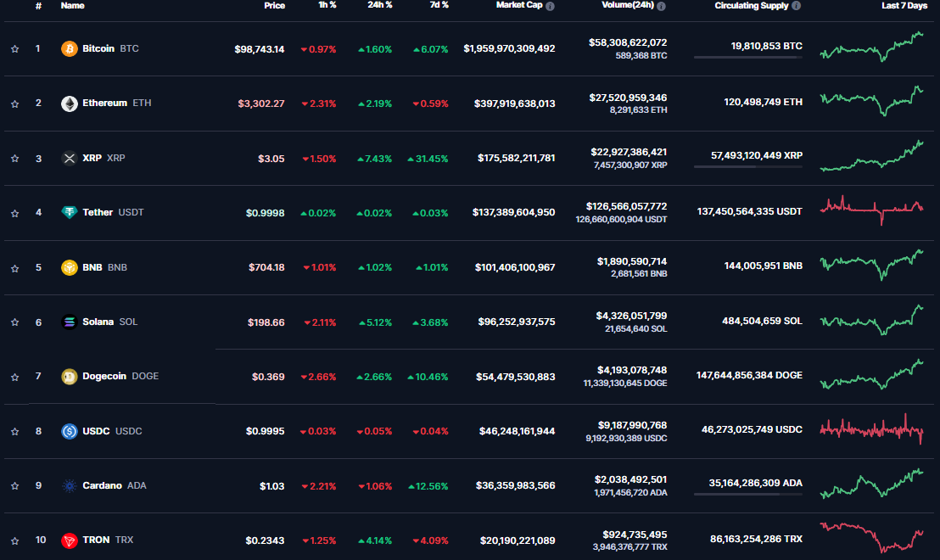Image resolution: width=940 pixels, height=560 pixels.
Task: Click the Bitcoin coin logo icon
Action: point(69,49)
